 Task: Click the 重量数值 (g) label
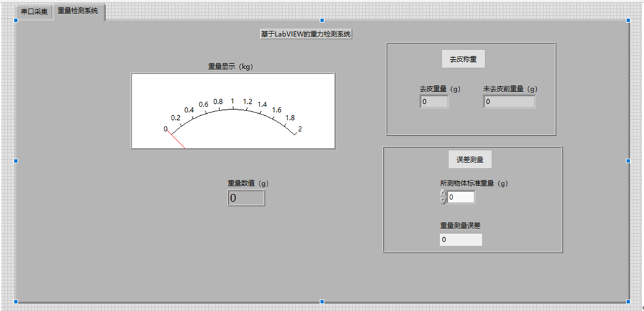pyautogui.click(x=248, y=183)
